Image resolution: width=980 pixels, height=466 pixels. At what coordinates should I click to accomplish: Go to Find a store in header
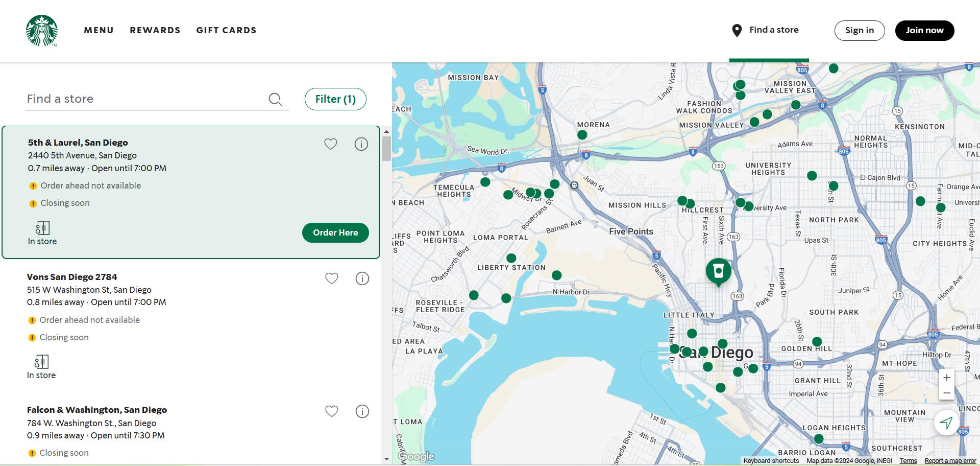click(774, 30)
